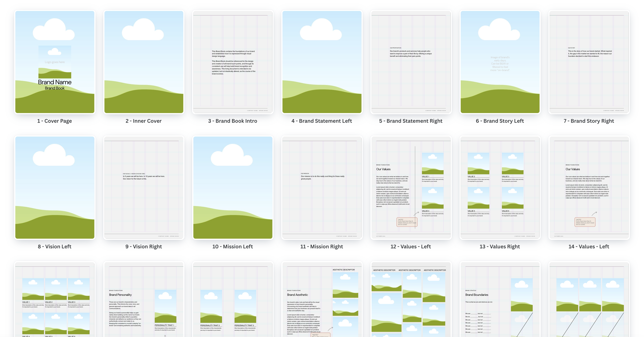Image resolution: width=644 pixels, height=337 pixels.
Task: Click the 8 - Vision Left thumbnail
Action: (x=55, y=187)
